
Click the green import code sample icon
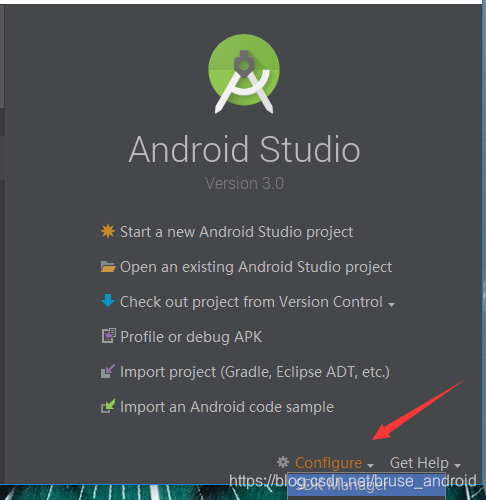point(108,406)
